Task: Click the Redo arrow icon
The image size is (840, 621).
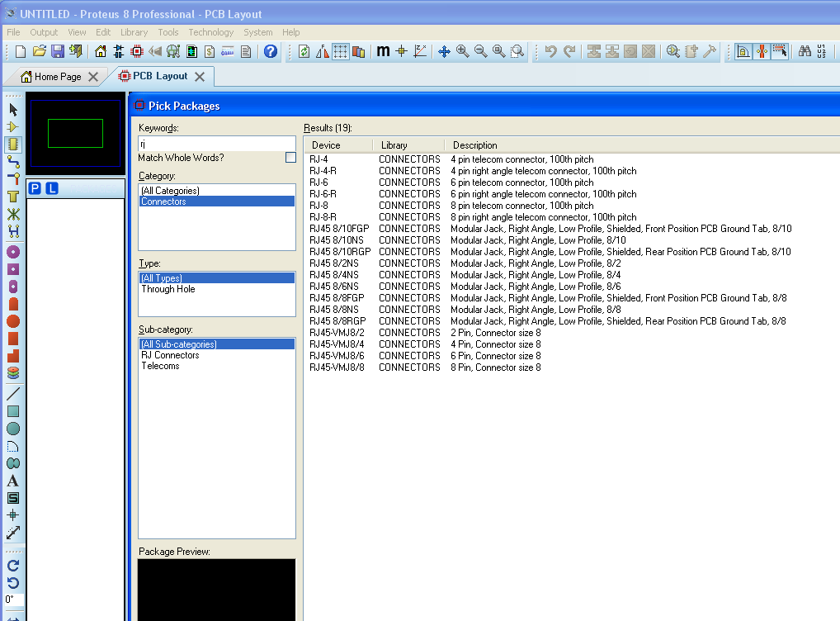Action: [x=569, y=51]
